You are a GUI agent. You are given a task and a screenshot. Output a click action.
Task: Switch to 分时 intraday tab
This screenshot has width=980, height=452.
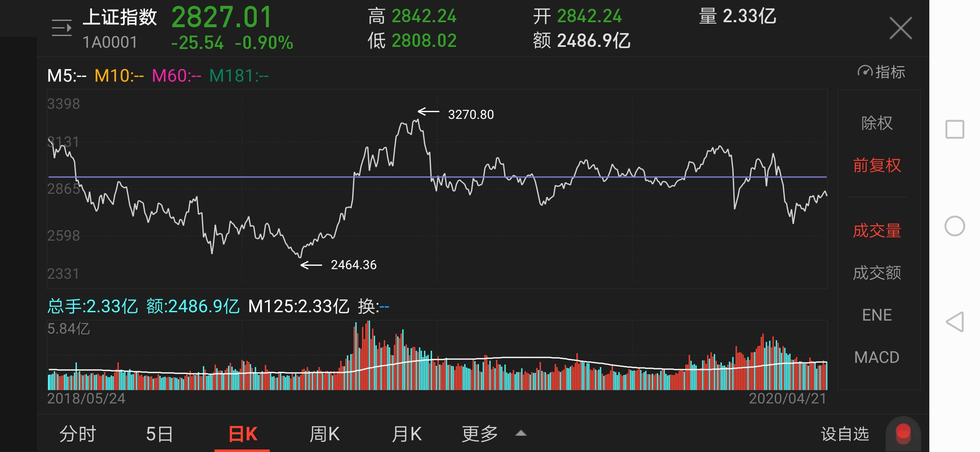point(78,434)
